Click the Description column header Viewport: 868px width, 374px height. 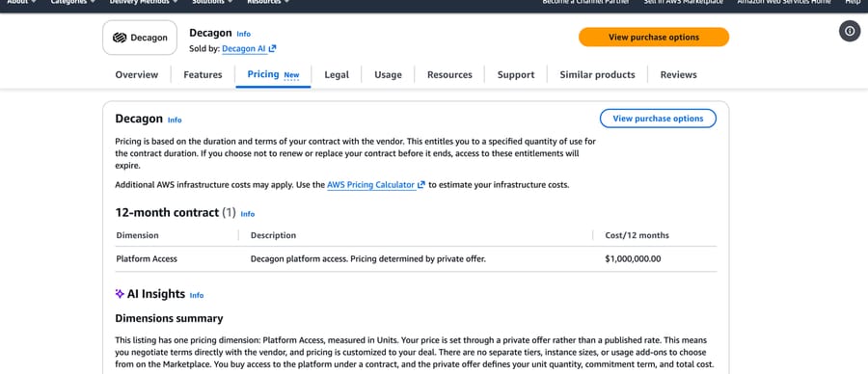coord(274,235)
